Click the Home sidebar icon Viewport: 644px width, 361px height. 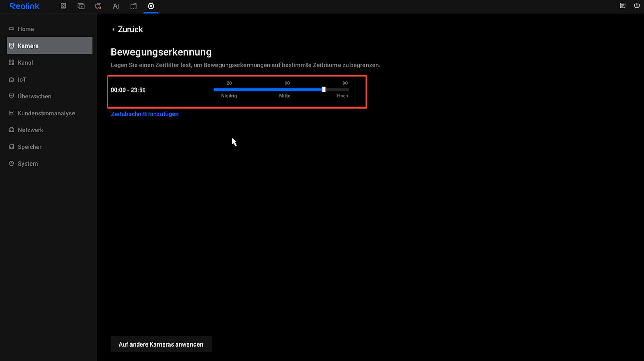pyautogui.click(x=11, y=29)
